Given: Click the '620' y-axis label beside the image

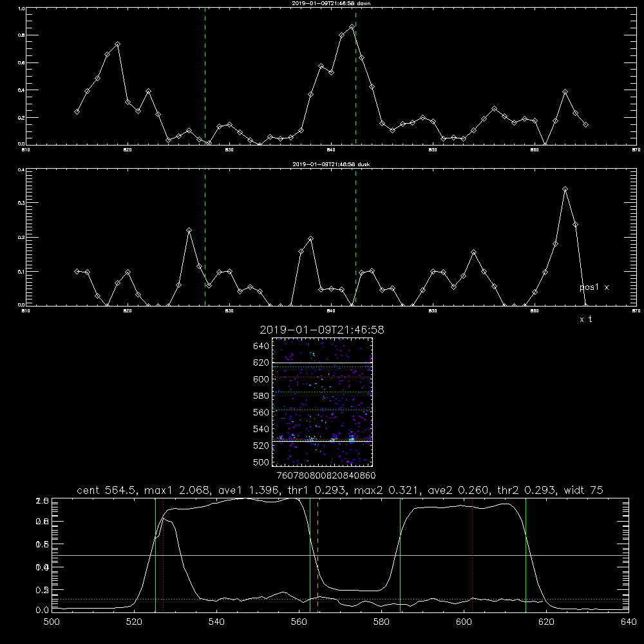Looking at the screenshot, I should 261,363.
